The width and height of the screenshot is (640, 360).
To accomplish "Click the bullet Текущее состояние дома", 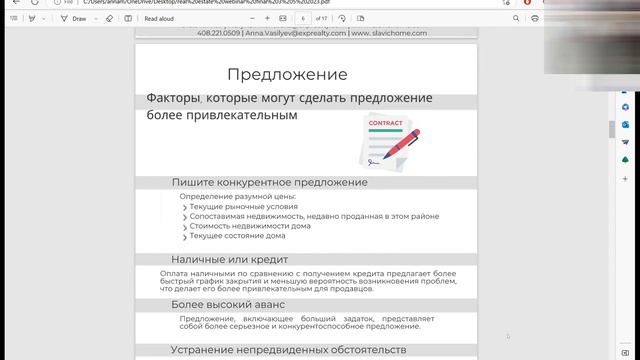I will pos(237,236).
